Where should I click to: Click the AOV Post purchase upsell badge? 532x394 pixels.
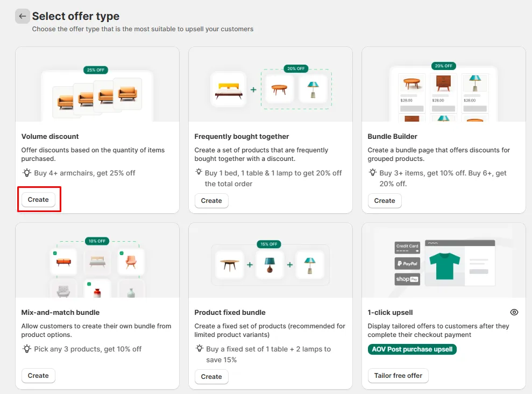tap(413, 349)
